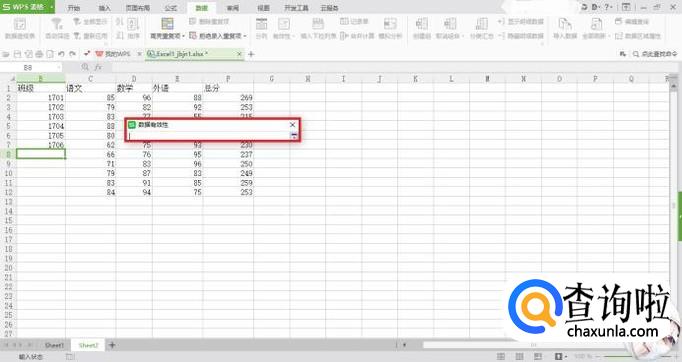Click the Show Detail (显示明细数据) button

(521, 21)
